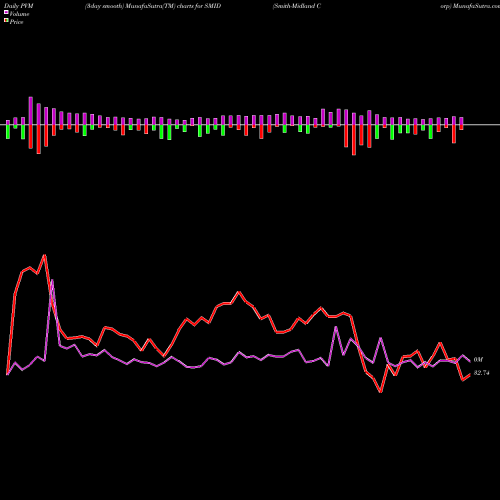Click the lowest trough of the red price line
The image size is (500, 500).
(x=381, y=392)
